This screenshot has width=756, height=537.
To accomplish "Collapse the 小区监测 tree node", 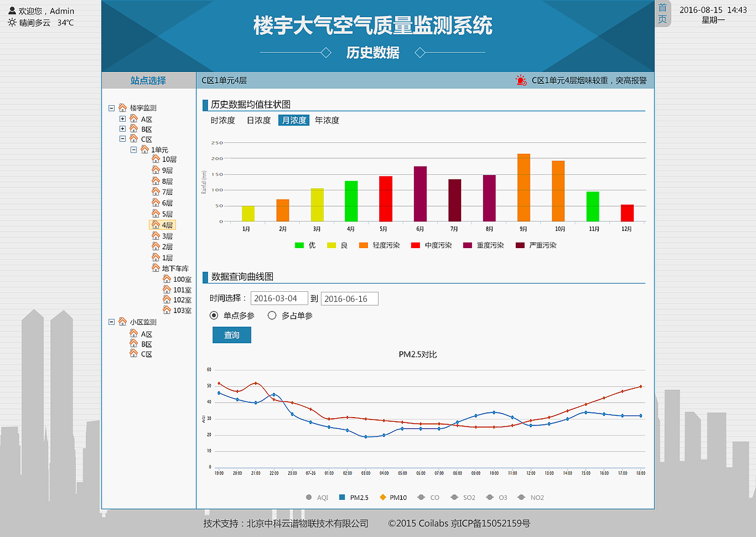I will coord(112,322).
